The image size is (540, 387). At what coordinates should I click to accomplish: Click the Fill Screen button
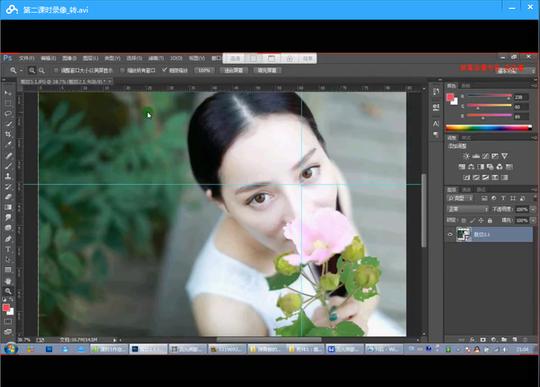tap(267, 71)
